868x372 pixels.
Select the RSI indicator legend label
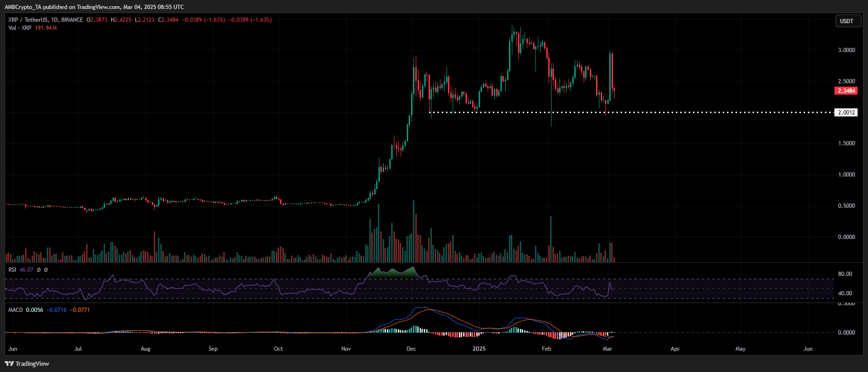tap(12, 270)
